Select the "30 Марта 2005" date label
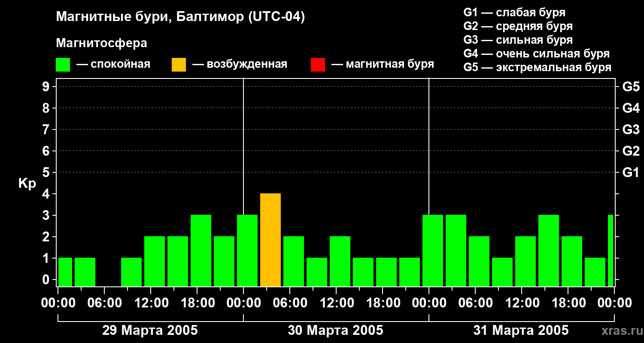 [x=335, y=330]
